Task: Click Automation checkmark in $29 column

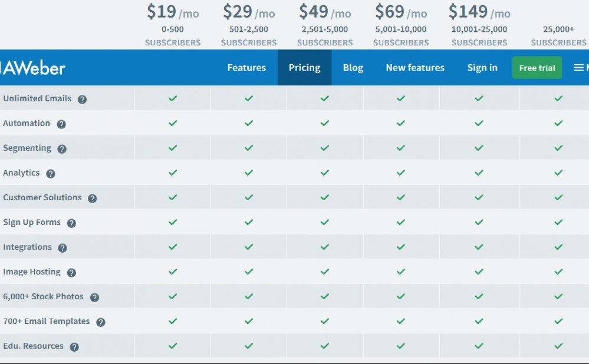Action: 249,123
